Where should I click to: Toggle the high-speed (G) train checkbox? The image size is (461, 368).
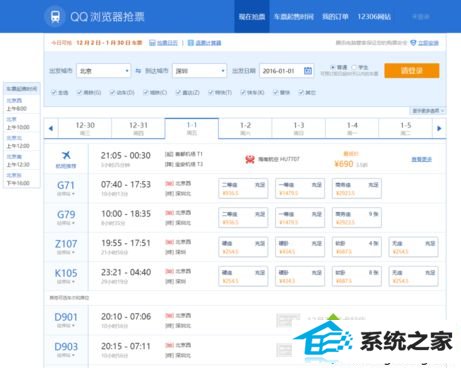tap(79, 92)
